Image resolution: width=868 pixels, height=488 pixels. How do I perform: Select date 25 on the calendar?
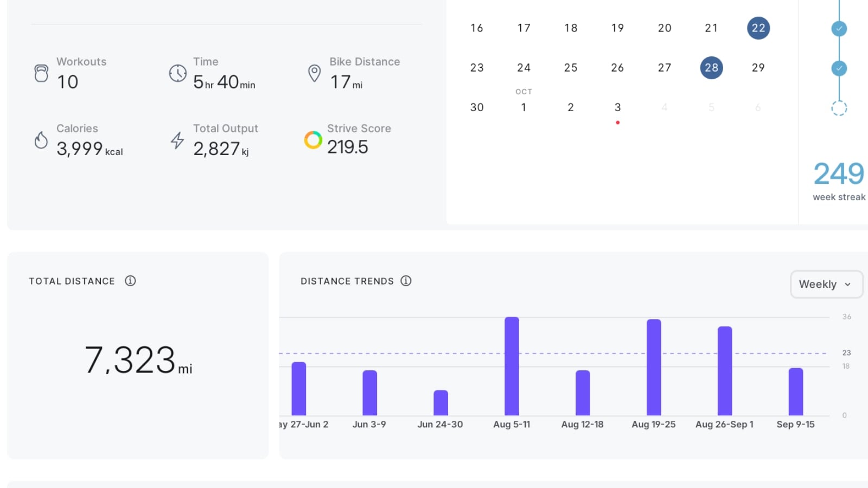coord(570,68)
